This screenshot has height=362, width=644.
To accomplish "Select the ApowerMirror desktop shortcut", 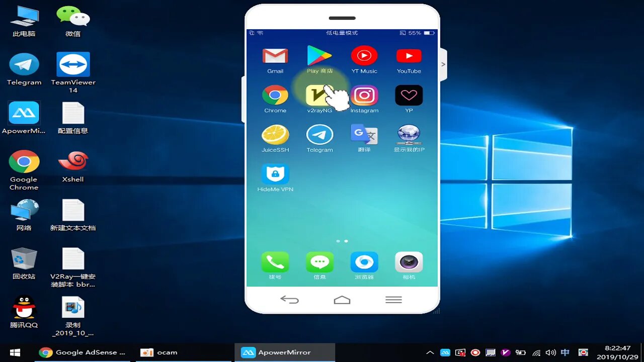I will (24, 118).
